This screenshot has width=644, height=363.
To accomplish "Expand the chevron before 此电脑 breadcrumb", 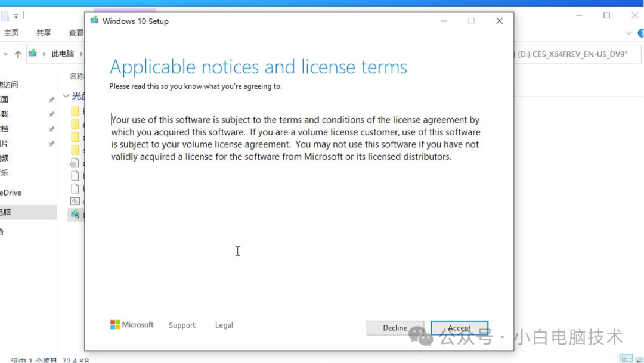I will coord(44,54).
